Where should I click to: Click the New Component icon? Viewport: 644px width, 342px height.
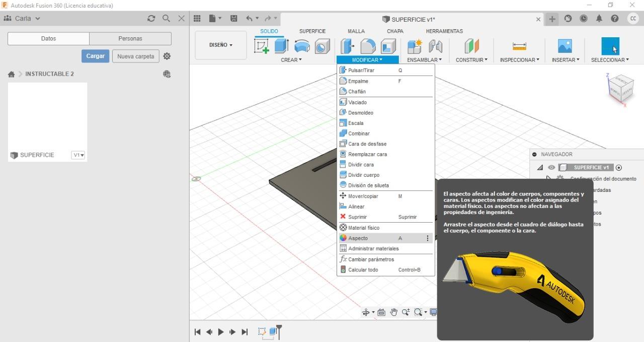[x=415, y=46]
